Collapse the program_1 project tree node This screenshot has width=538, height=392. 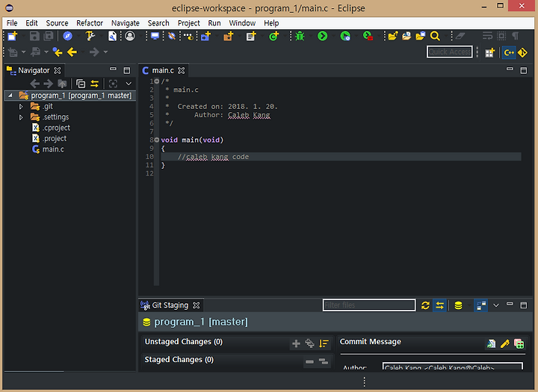tap(10, 96)
